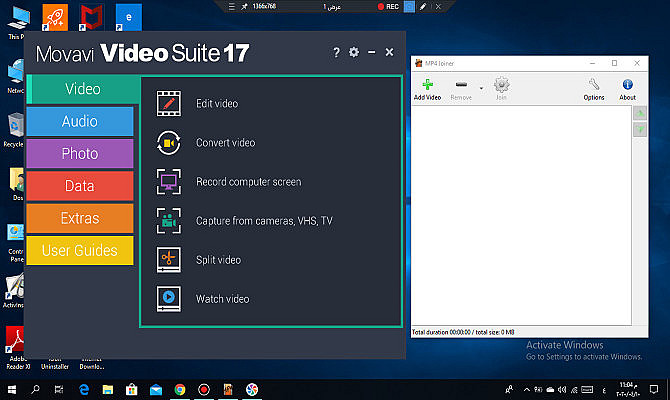Click the Movavi colorful taskbar icon

(252, 389)
